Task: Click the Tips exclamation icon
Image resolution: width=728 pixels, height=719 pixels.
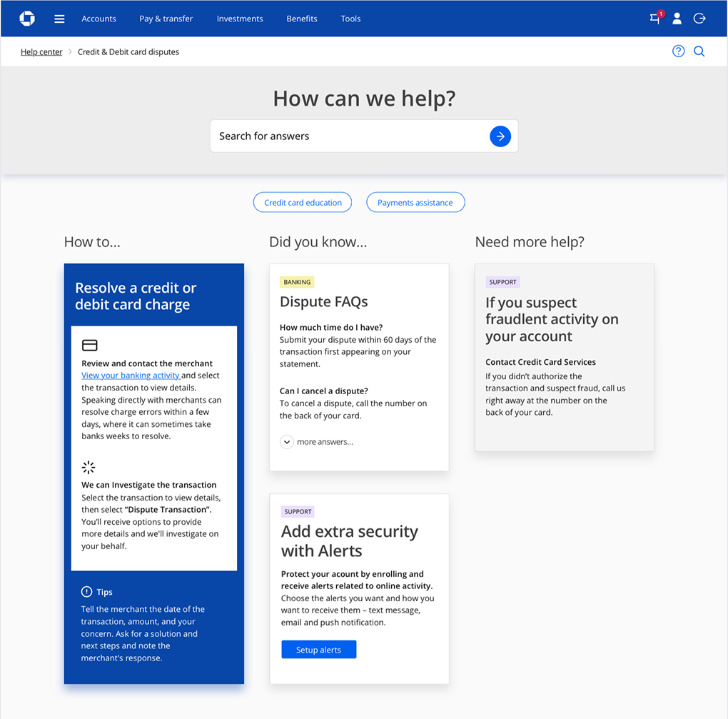Action: 87,592
